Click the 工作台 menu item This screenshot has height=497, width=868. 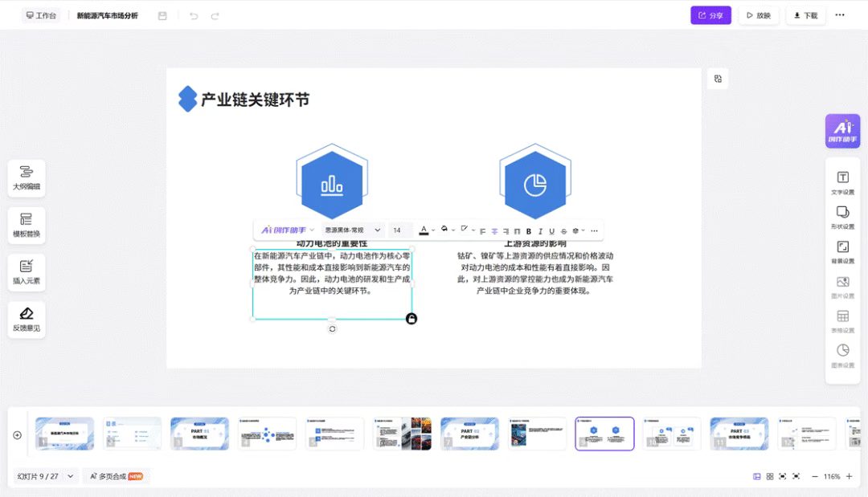[x=41, y=14]
